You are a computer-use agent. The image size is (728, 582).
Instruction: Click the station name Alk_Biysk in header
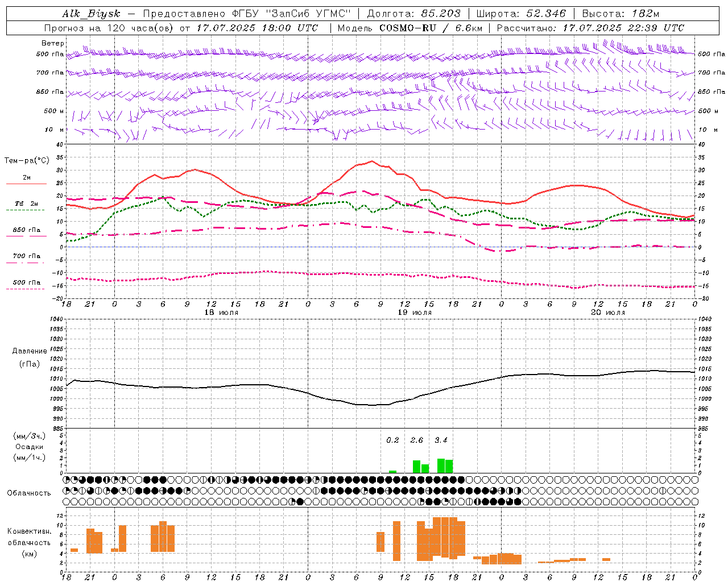(91, 14)
